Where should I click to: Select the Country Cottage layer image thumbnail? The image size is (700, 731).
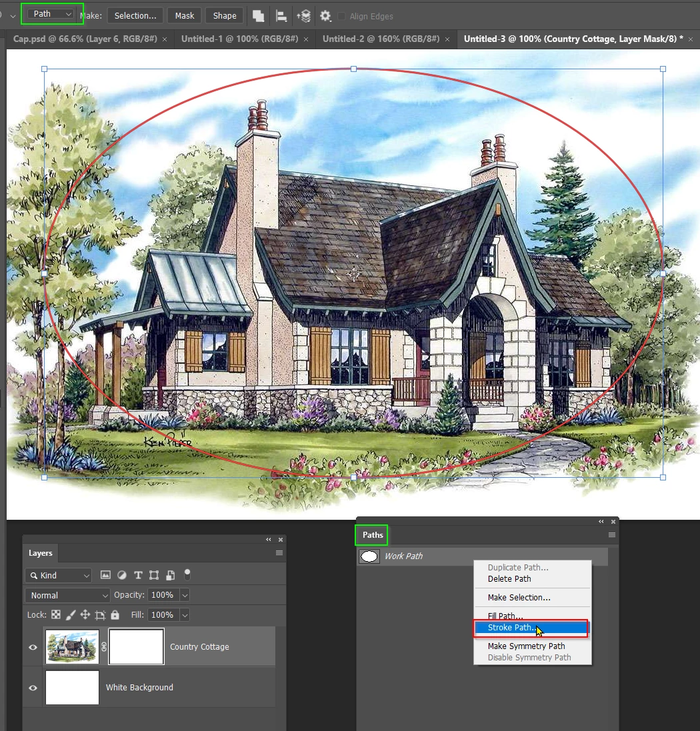coord(72,646)
